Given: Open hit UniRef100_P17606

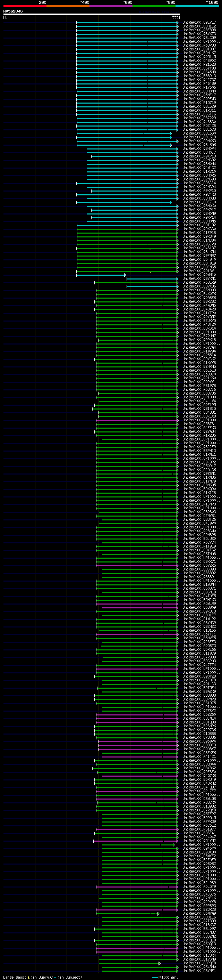Looking at the screenshot, I should click(199, 88).
